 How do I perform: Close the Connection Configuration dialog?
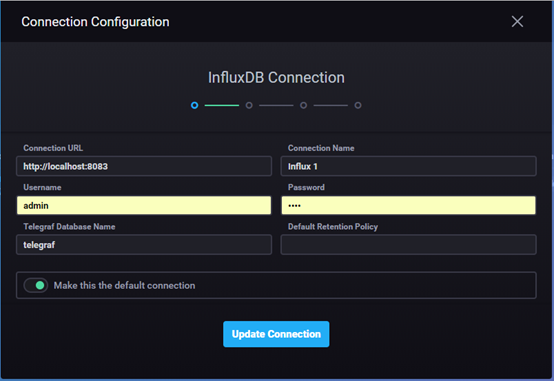click(517, 22)
